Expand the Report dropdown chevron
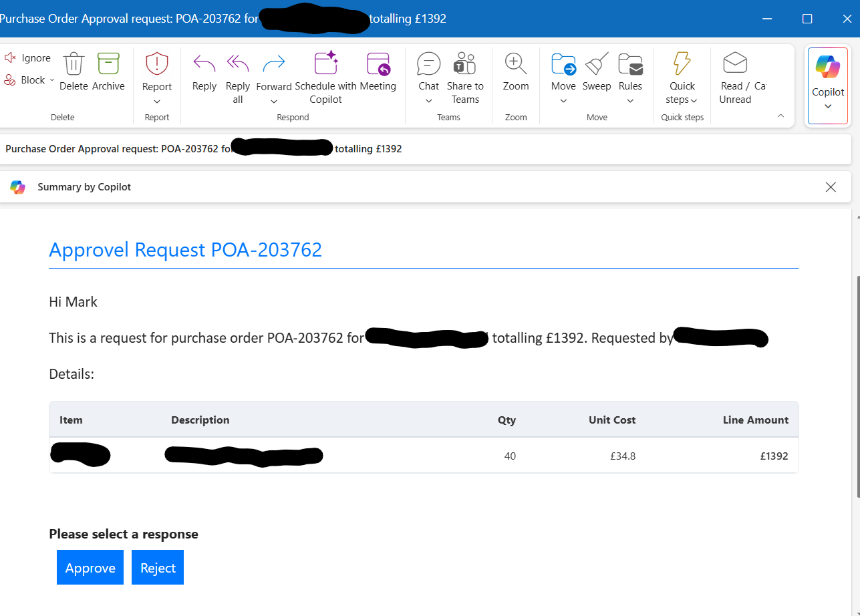The image size is (860, 616). pyautogui.click(x=157, y=102)
